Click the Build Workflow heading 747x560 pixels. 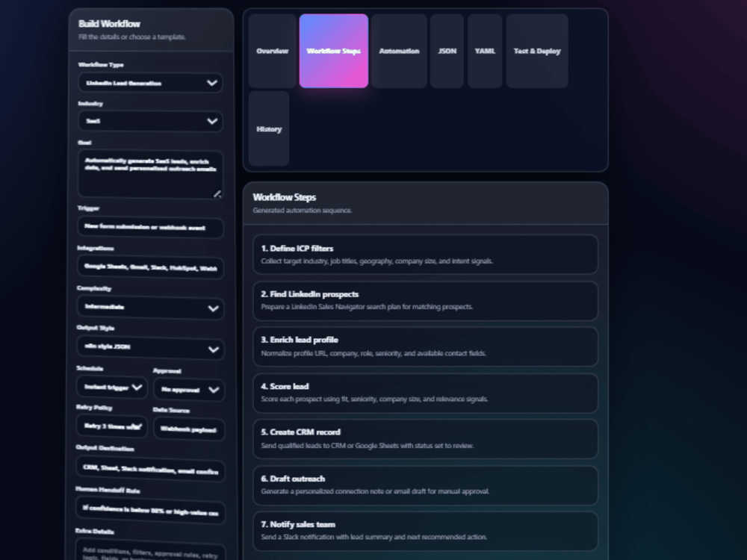109,24
